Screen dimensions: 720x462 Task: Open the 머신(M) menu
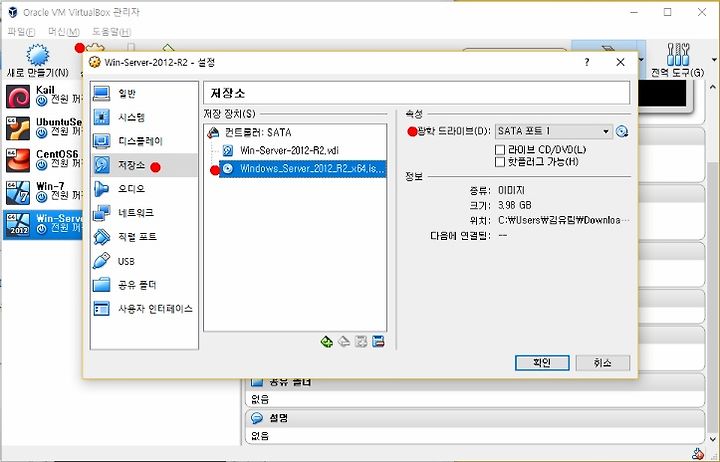point(64,32)
